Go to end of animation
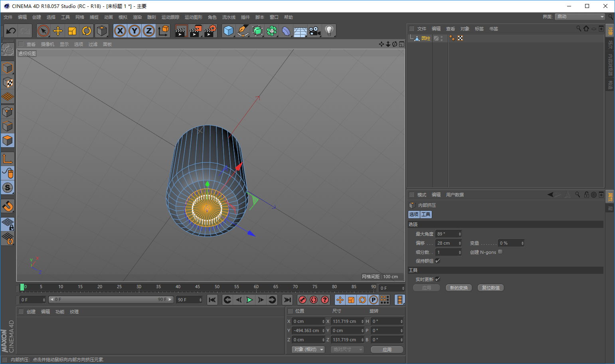615x364 pixels. click(287, 300)
